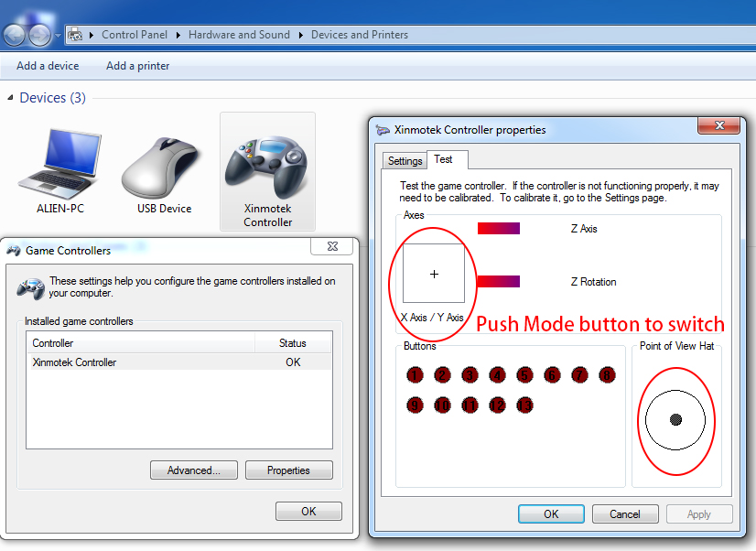The image size is (756, 551).
Task: Click button indicator 9
Action: click(415, 405)
